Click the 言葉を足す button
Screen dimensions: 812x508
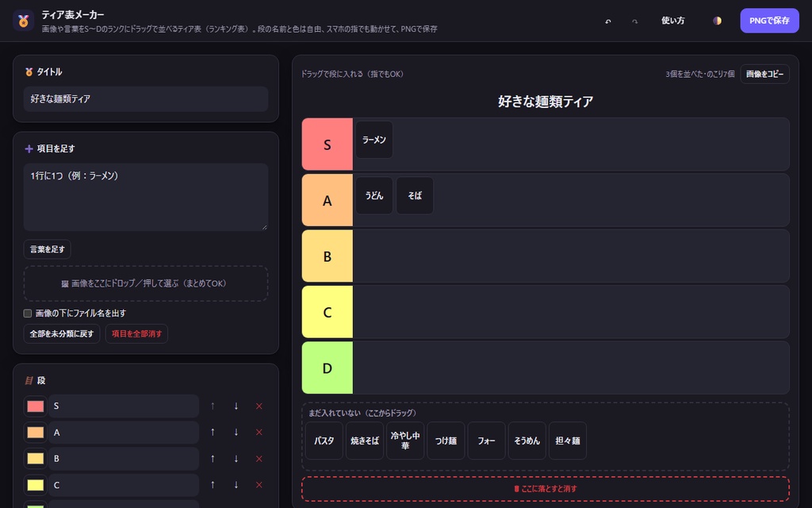pos(47,249)
